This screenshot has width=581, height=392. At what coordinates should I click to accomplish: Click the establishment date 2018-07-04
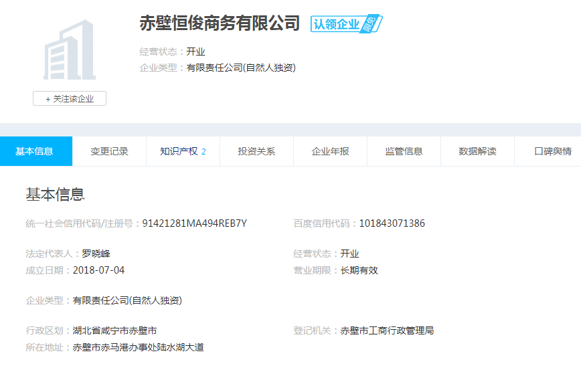point(98,270)
